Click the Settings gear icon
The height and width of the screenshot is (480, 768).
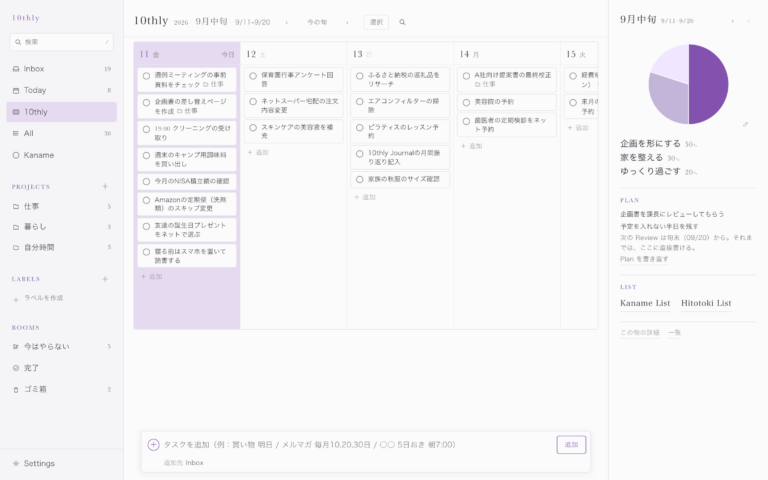tap(16, 463)
